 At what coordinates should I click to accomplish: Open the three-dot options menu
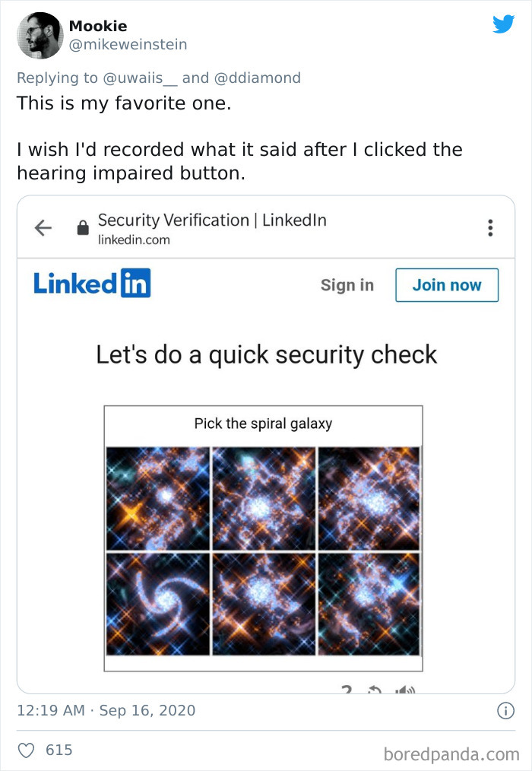point(490,227)
